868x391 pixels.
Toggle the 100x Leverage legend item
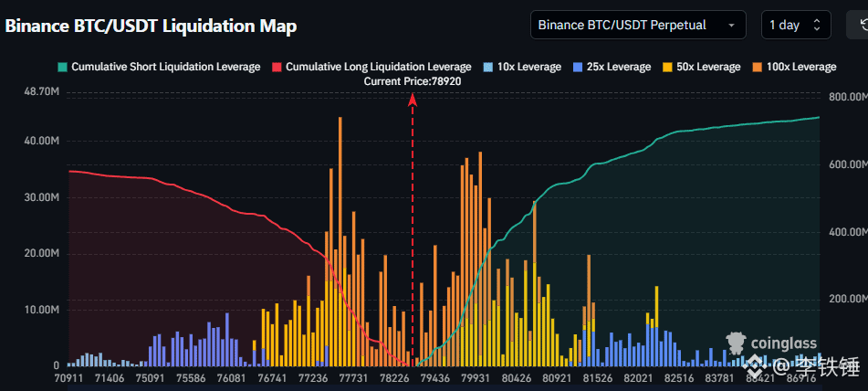click(794, 67)
